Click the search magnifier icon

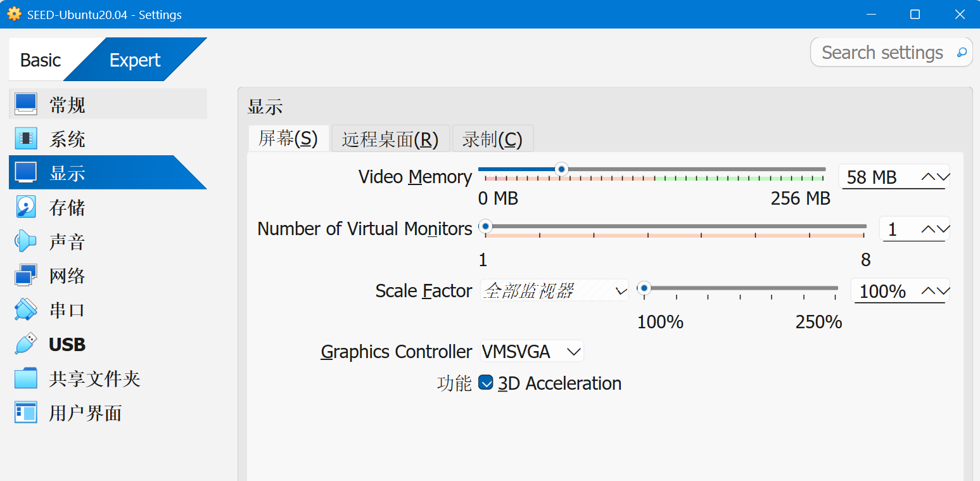pos(962,53)
